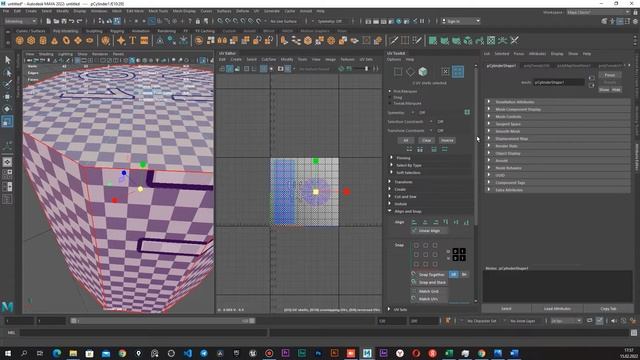Switch to the Sculpting shelf tab
The height and width of the screenshot is (360, 640).
pyautogui.click(x=94, y=31)
